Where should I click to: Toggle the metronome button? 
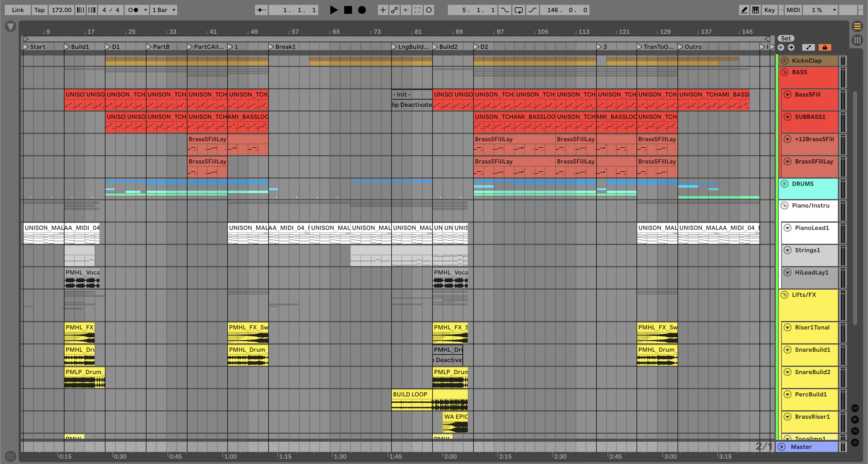point(134,10)
